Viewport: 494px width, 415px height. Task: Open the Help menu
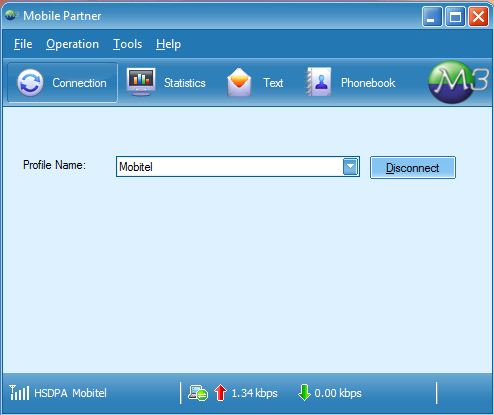point(168,44)
